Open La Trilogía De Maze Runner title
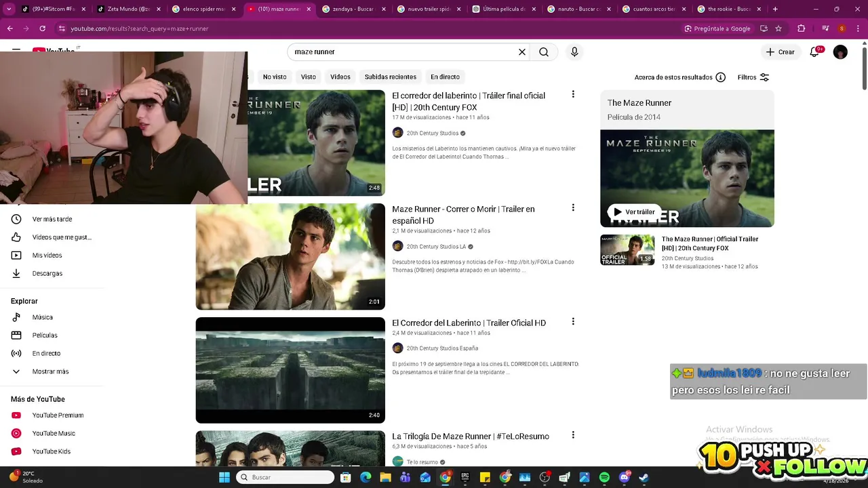 (471, 436)
